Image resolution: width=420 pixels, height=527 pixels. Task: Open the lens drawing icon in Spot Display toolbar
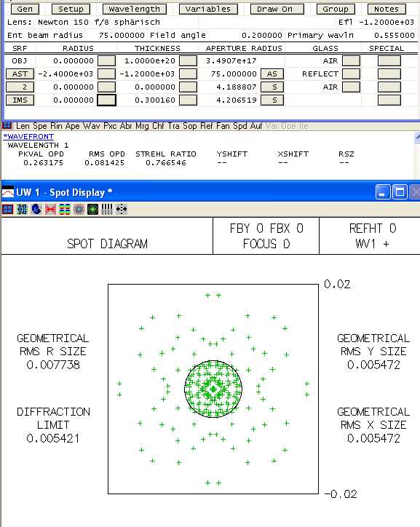pos(22,210)
